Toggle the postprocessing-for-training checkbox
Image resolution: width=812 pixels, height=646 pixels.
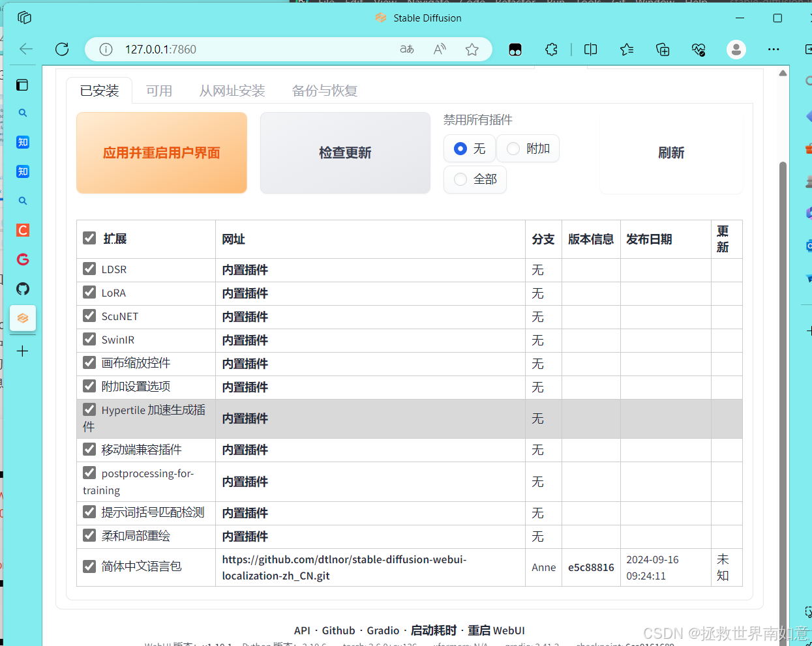[x=90, y=473]
